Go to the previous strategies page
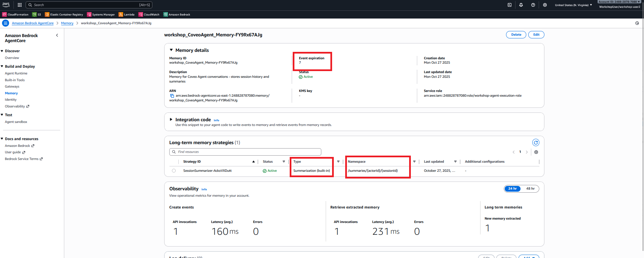 point(513,152)
